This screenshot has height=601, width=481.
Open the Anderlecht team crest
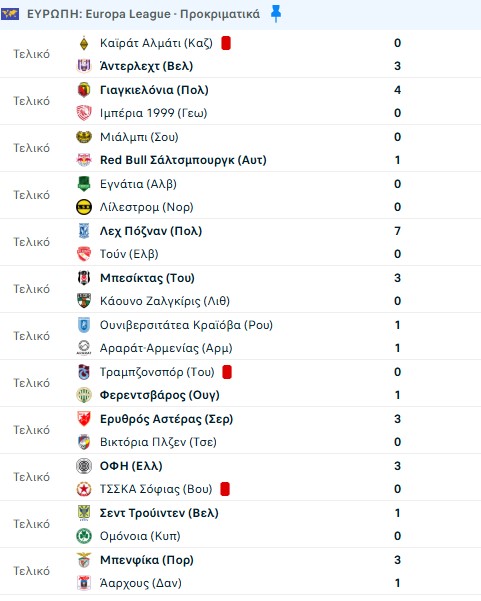(84, 66)
